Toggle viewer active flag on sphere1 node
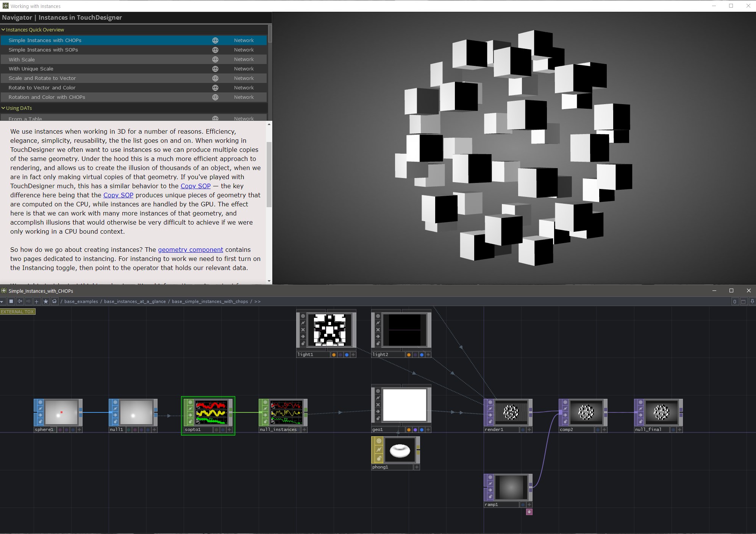756x534 pixels. 40,402
